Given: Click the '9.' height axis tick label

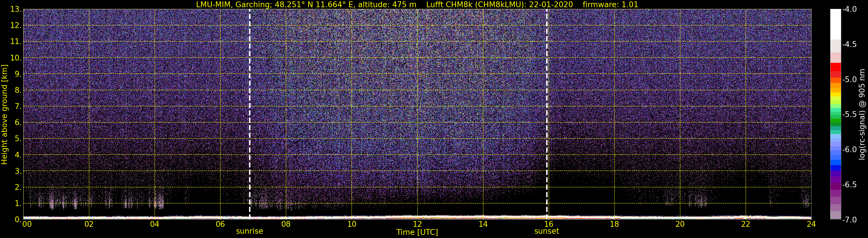Looking at the screenshot, I should (18, 74).
